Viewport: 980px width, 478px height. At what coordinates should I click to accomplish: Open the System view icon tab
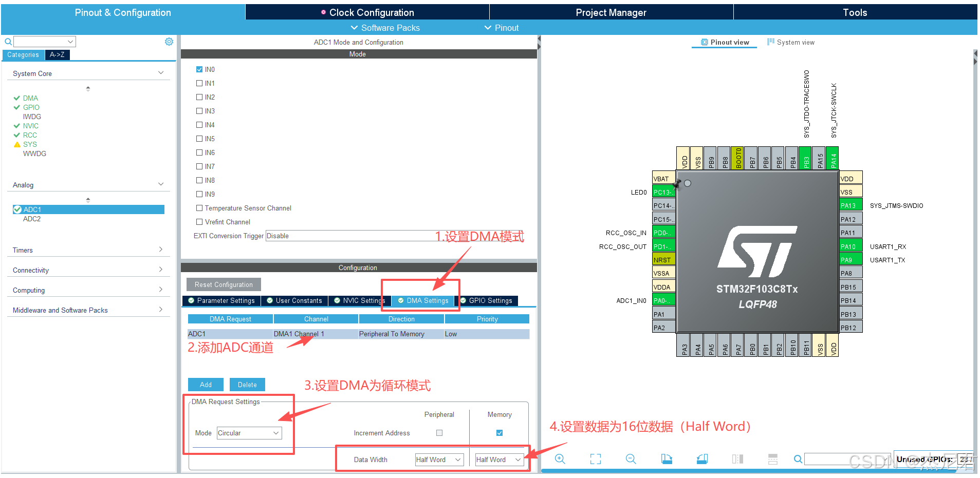(790, 42)
